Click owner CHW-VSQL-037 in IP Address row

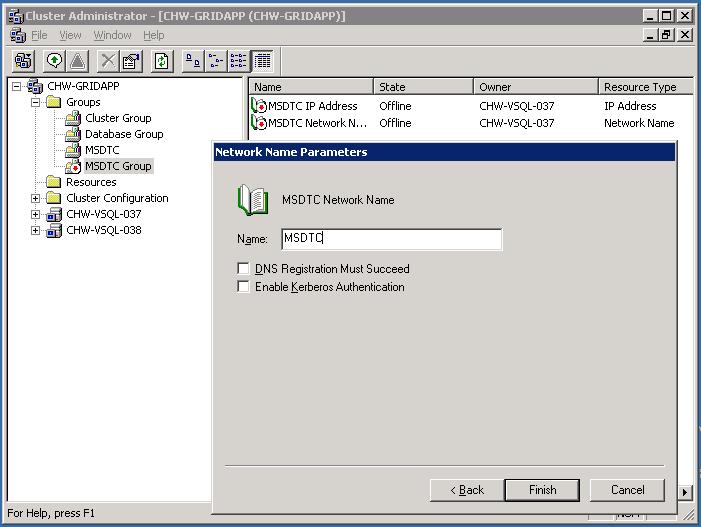[516, 106]
